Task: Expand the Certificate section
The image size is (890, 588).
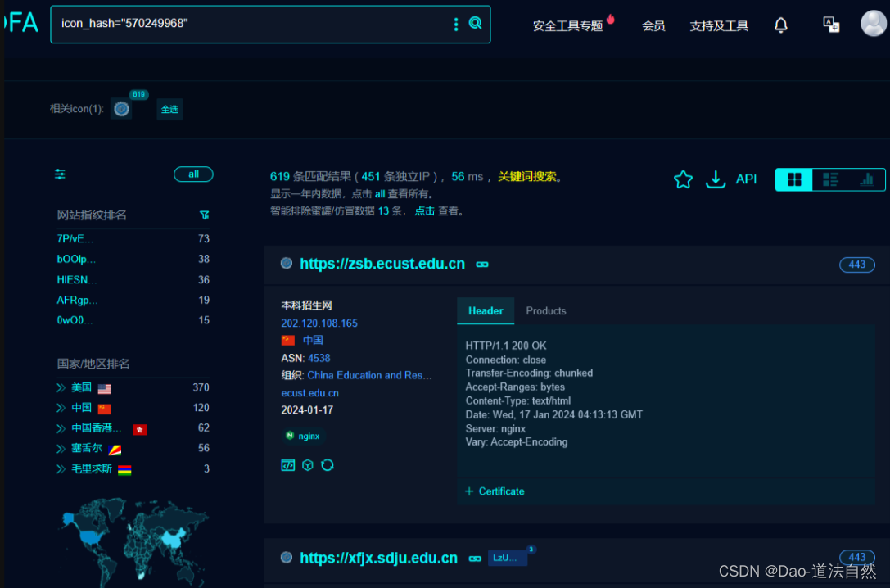Action: pos(495,491)
